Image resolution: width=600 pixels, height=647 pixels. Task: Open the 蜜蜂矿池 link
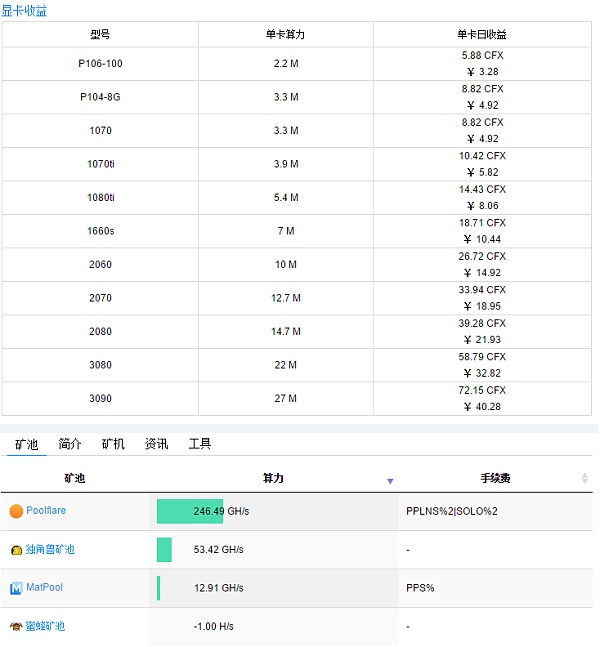45,627
